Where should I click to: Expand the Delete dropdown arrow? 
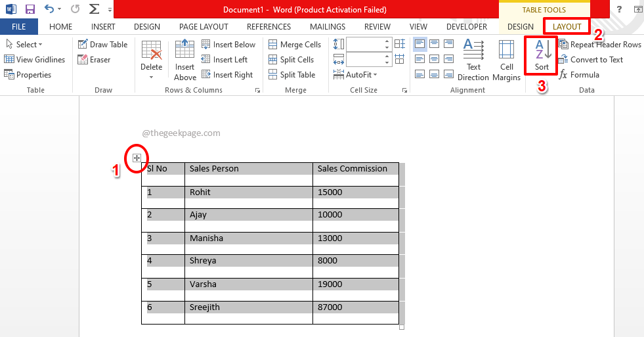coord(152,77)
